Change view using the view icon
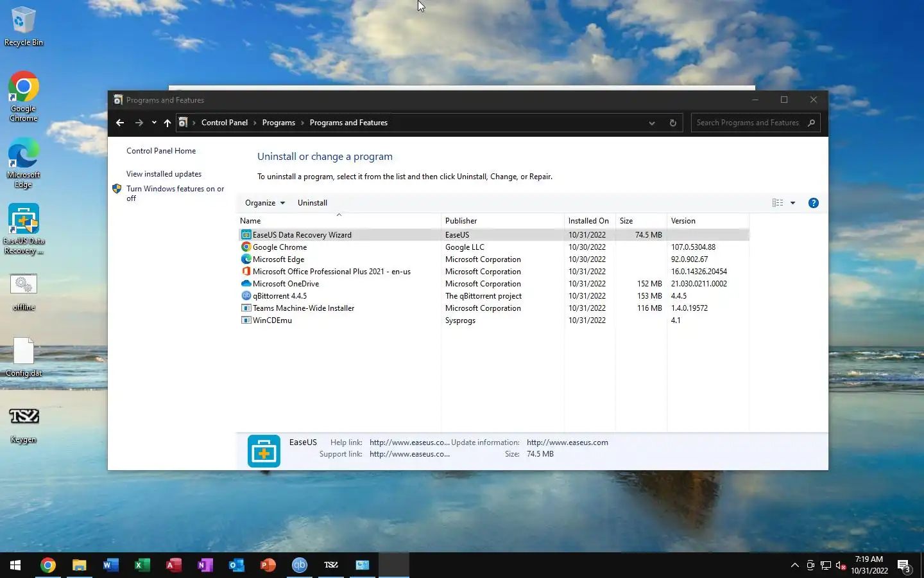Image resolution: width=924 pixels, height=578 pixels. pyautogui.click(x=778, y=203)
